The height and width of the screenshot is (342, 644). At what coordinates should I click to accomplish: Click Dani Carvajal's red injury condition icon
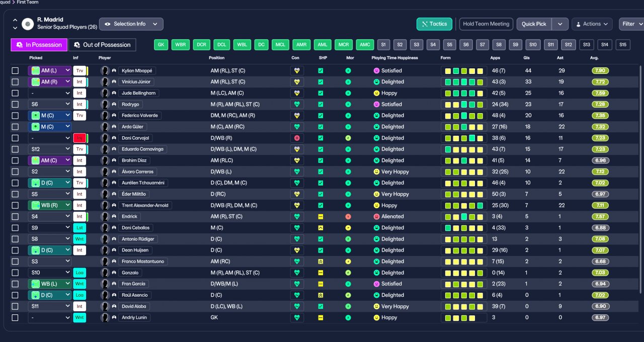coord(297,138)
